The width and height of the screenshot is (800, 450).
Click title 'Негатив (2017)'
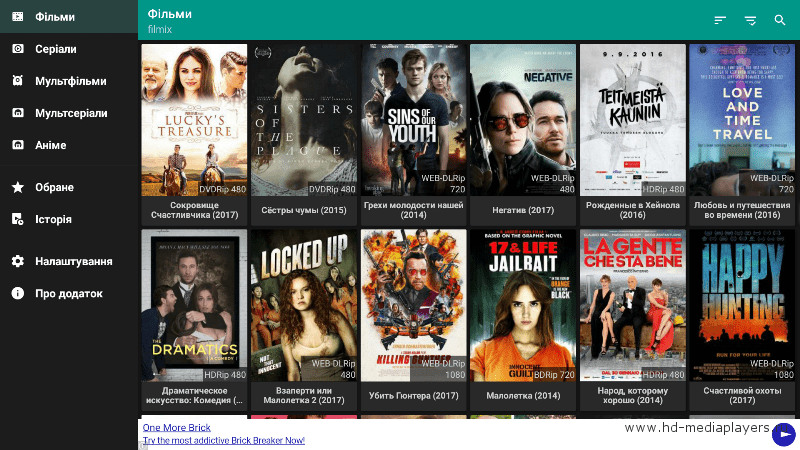(x=523, y=210)
